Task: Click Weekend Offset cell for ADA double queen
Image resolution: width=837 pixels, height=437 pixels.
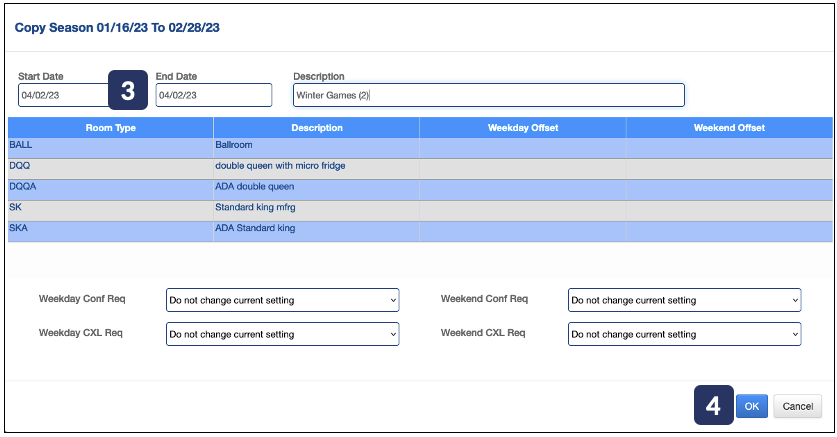Action: [x=729, y=189]
